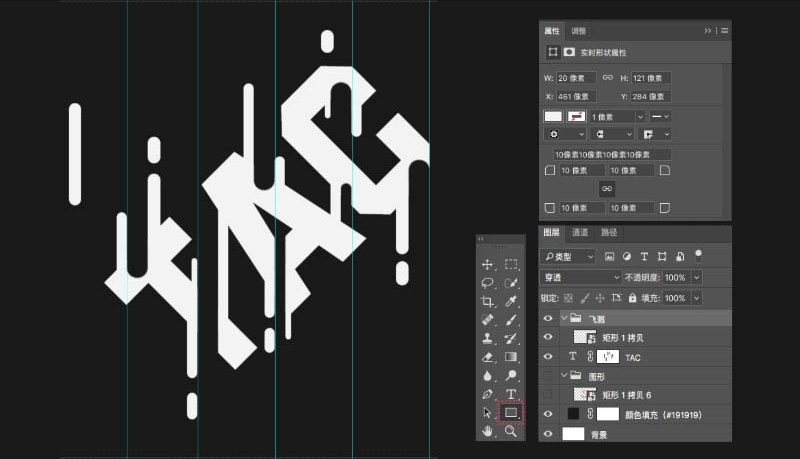Collapse the 飞溅 group

pos(564,318)
